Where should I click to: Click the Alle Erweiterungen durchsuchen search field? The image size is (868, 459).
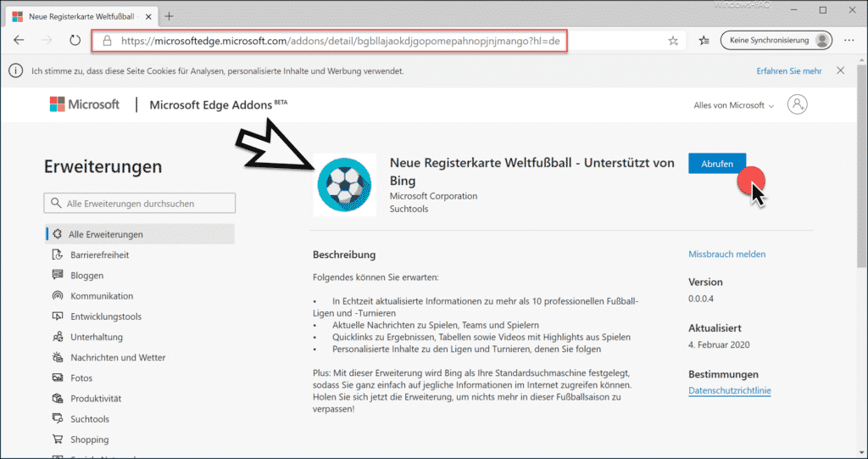coord(140,204)
